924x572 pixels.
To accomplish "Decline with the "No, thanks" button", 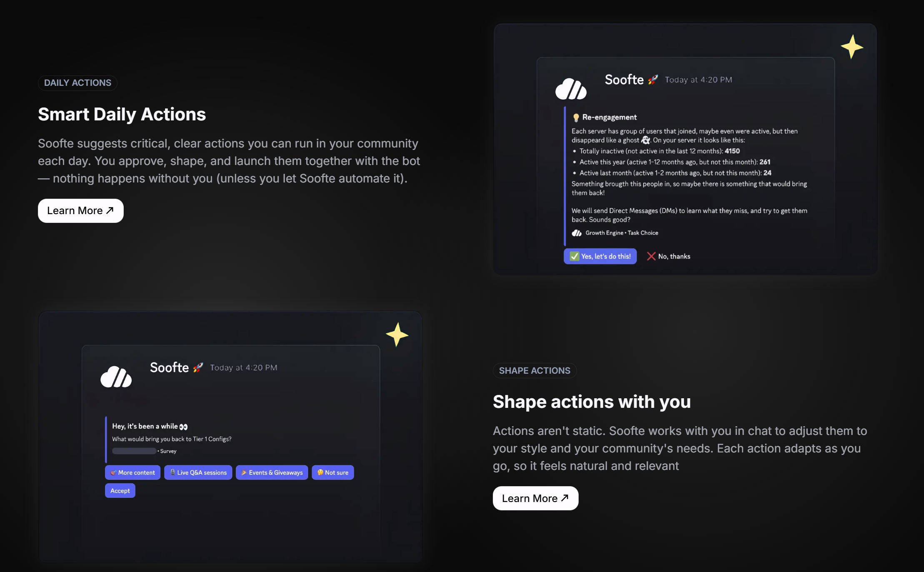I will click(669, 256).
